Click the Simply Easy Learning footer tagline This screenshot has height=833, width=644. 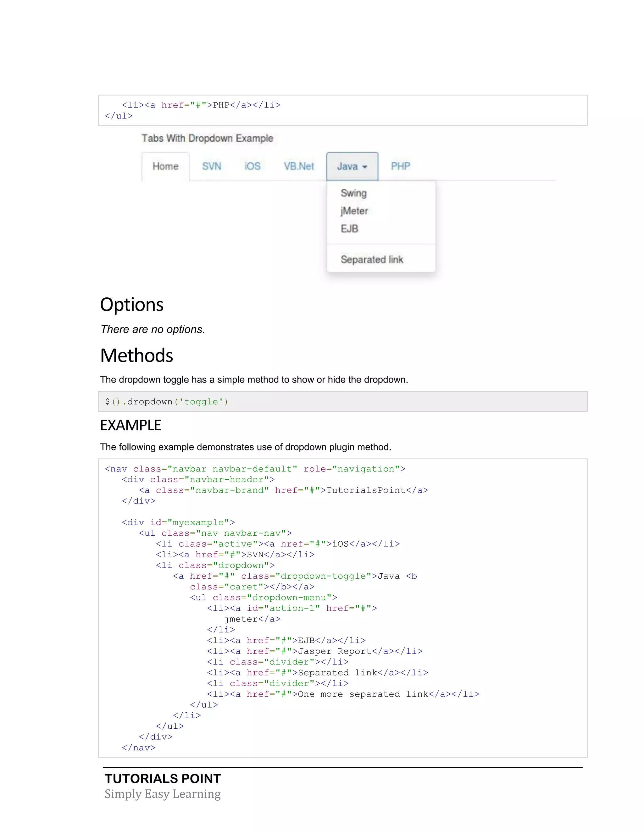(x=163, y=794)
